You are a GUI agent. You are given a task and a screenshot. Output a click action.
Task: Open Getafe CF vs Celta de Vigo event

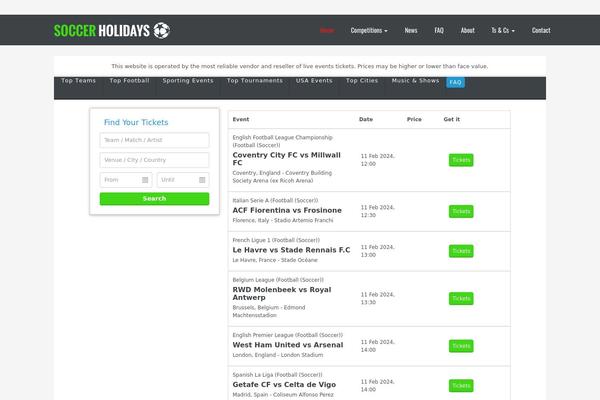click(x=284, y=385)
